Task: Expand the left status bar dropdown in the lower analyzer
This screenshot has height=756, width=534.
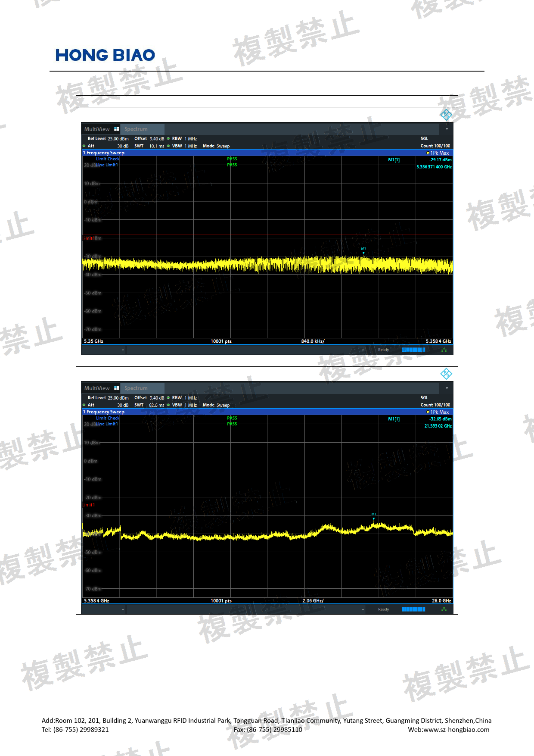Action: (123, 609)
